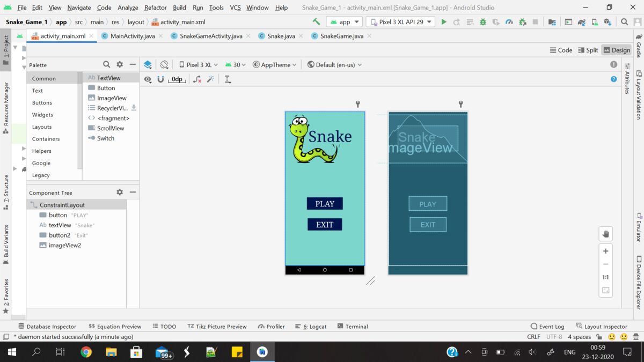
Task: Switch editor to Code view
Action: click(561, 50)
